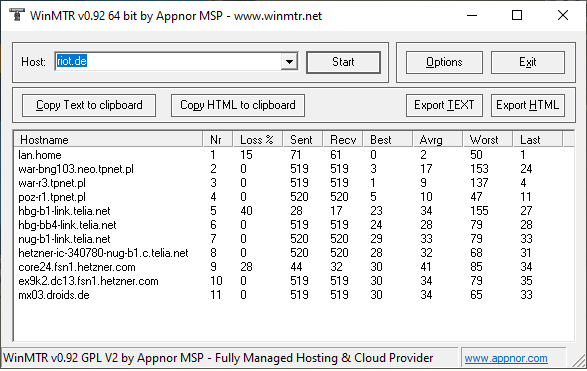Click the Loss % column header

(x=258, y=140)
